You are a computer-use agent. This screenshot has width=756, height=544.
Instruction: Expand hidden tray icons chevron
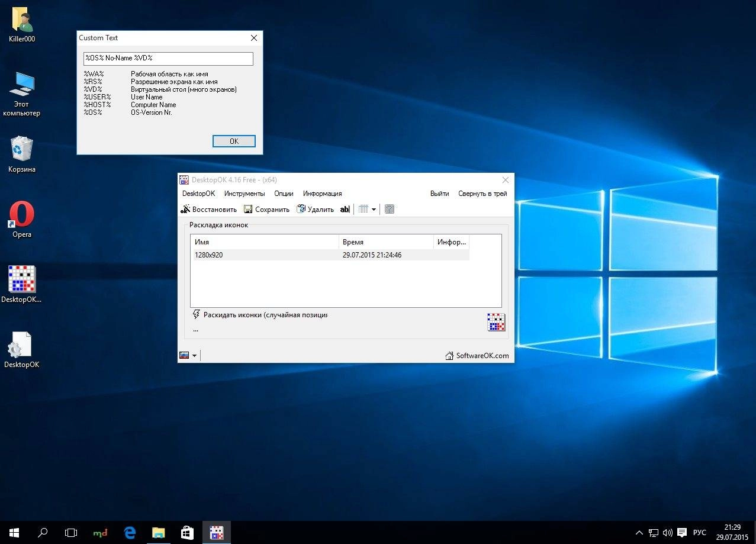pyautogui.click(x=640, y=533)
